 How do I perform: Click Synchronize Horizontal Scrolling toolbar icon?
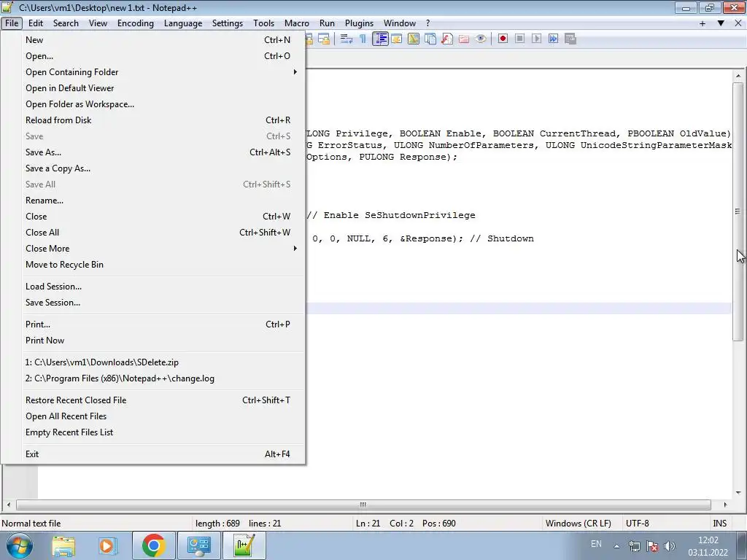click(x=324, y=39)
